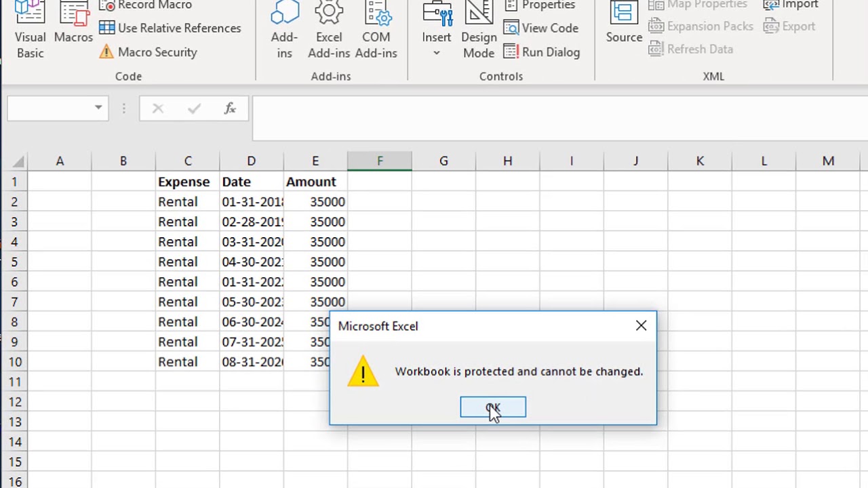This screenshot has width=868, height=488.
Task: Expand the Insert controls dropdown
Action: (436, 53)
